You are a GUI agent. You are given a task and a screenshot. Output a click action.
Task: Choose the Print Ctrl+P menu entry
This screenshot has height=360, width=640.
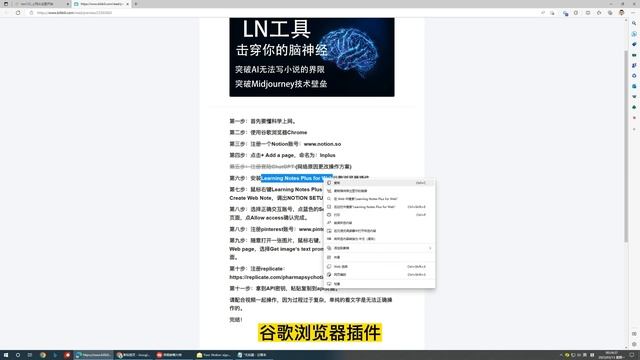(x=380, y=215)
